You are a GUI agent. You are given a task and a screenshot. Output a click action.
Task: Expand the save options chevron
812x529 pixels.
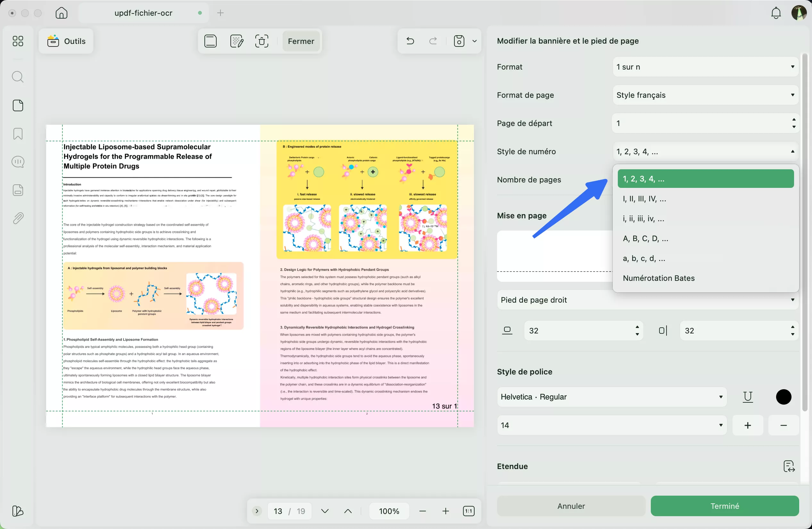tap(475, 41)
